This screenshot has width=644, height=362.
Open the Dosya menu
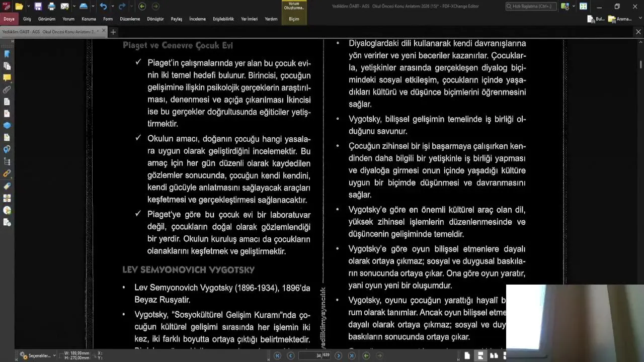coord(9,19)
